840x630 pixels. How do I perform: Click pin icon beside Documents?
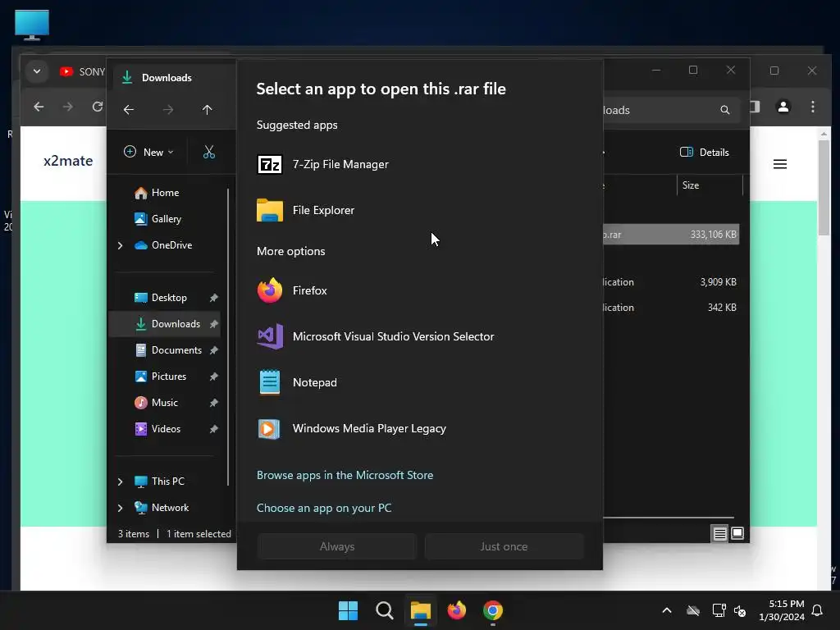click(214, 350)
